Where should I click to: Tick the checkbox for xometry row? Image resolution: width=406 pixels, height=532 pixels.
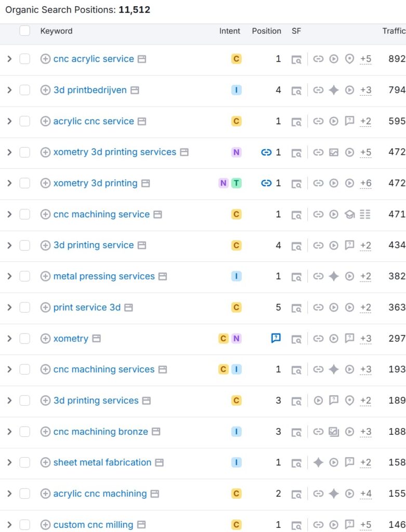tap(25, 339)
